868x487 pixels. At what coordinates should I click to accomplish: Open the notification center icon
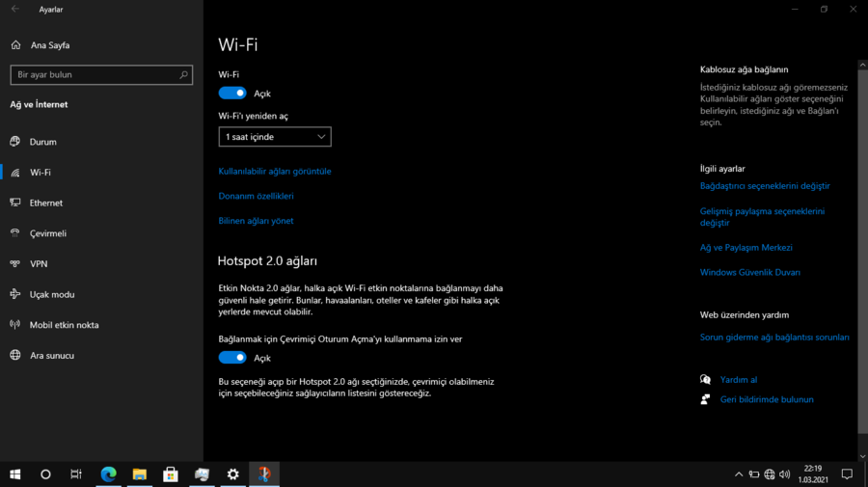pos(847,474)
